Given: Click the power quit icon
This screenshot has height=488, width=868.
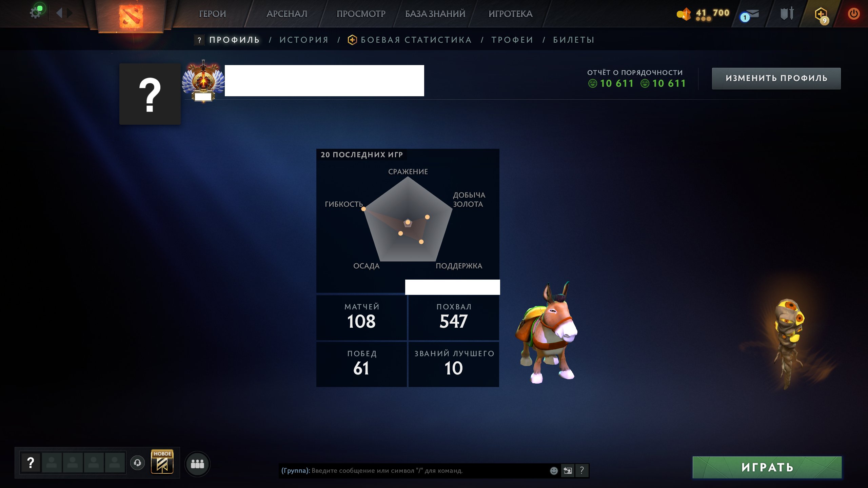Looking at the screenshot, I should point(853,14).
